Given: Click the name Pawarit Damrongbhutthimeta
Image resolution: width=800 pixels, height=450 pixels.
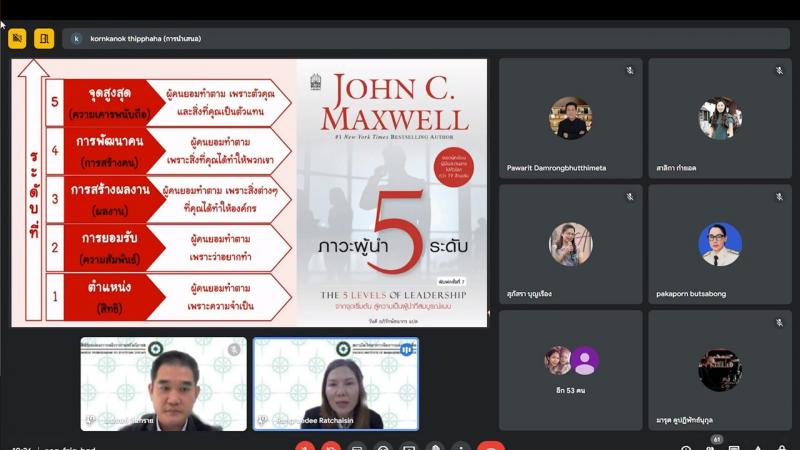Looking at the screenshot, I should pyautogui.click(x=556, y=168).
